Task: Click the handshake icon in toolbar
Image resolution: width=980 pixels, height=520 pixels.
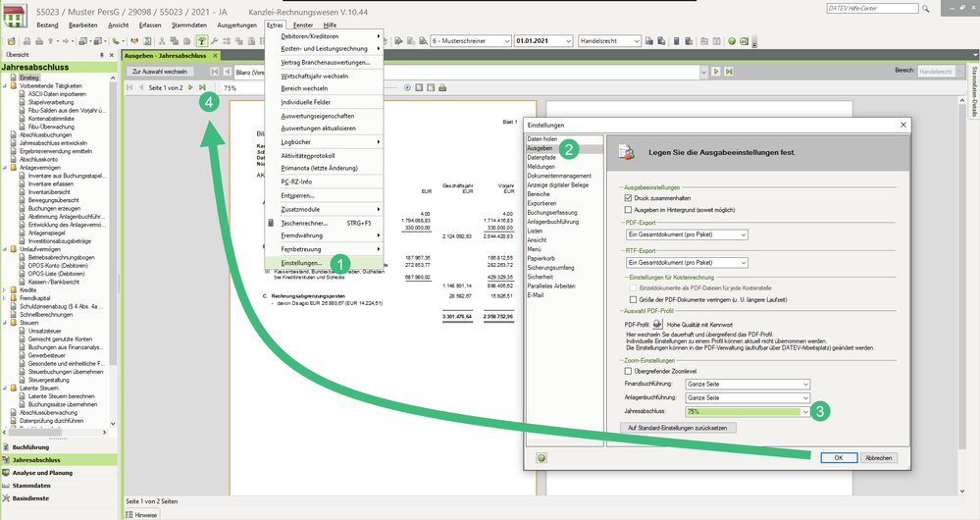Action: click(134, 41)
